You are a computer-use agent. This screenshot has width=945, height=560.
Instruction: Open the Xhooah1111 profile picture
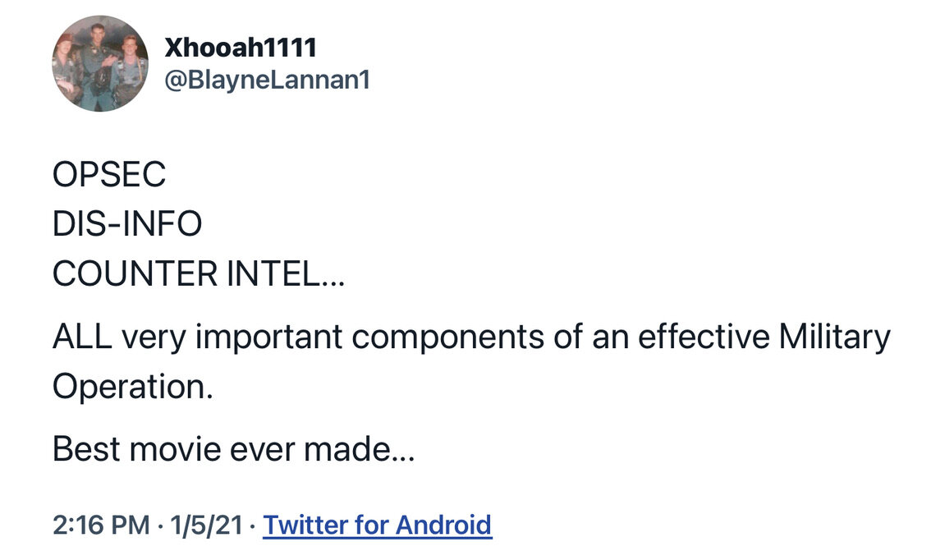click(x=100, y=63)
